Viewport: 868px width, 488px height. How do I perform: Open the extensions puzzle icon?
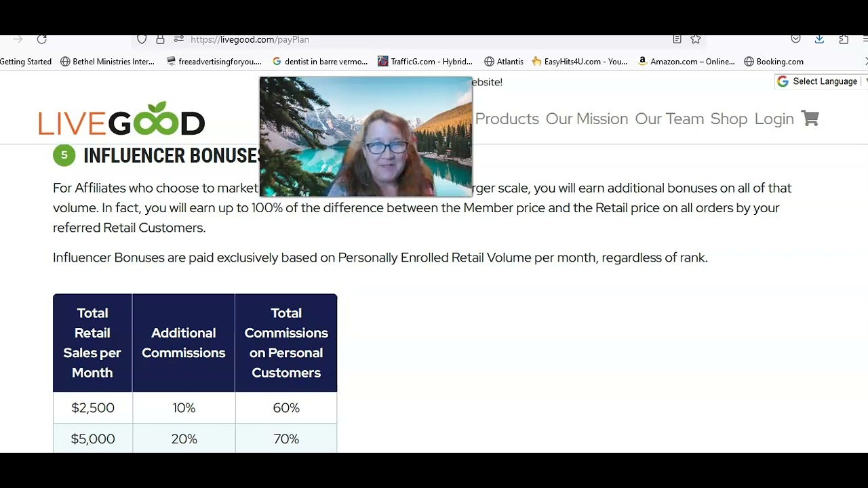[844, 39]
